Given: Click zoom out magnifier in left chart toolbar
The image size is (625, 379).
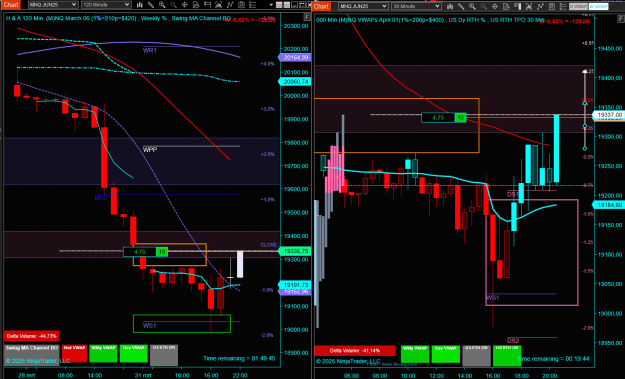Looking at the screenshot, I should click(x=173, y=5).
